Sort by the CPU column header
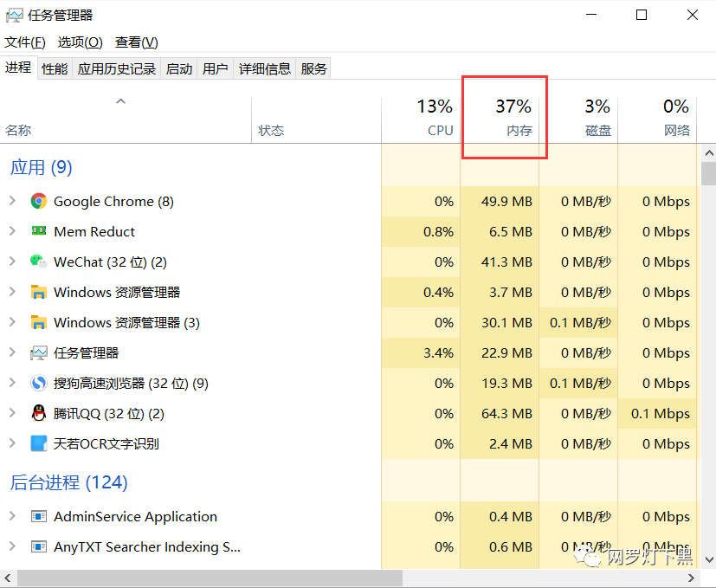This screenshot has width=716, height=588. coord(421,120)
